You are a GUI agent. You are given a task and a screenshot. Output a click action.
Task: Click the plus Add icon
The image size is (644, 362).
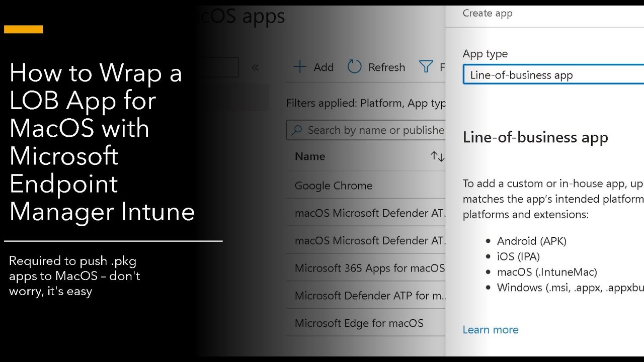pyautogui.click(x=300, y=67)
